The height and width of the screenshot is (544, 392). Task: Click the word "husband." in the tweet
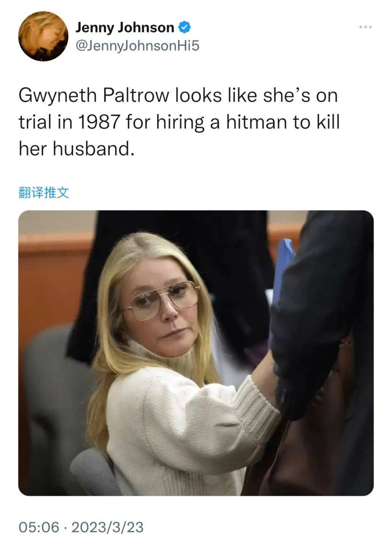point(94,148)
